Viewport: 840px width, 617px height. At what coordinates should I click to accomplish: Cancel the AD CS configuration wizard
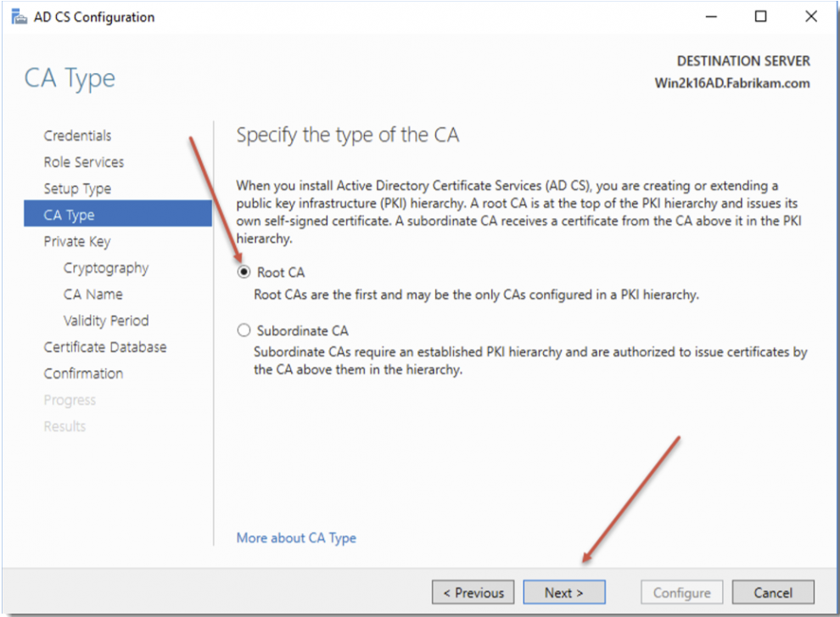point(773,592)
